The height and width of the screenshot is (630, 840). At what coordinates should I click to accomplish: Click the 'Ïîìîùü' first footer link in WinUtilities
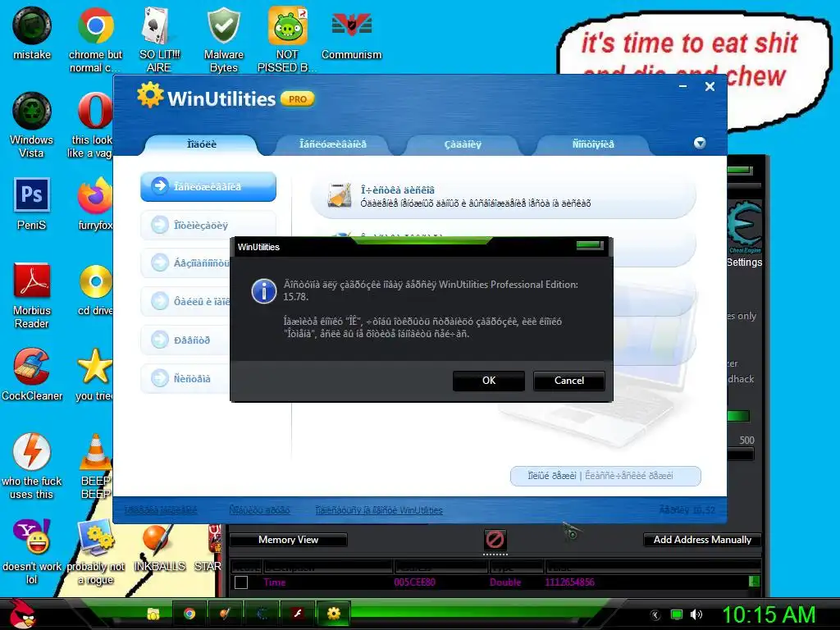coord(161,510)
